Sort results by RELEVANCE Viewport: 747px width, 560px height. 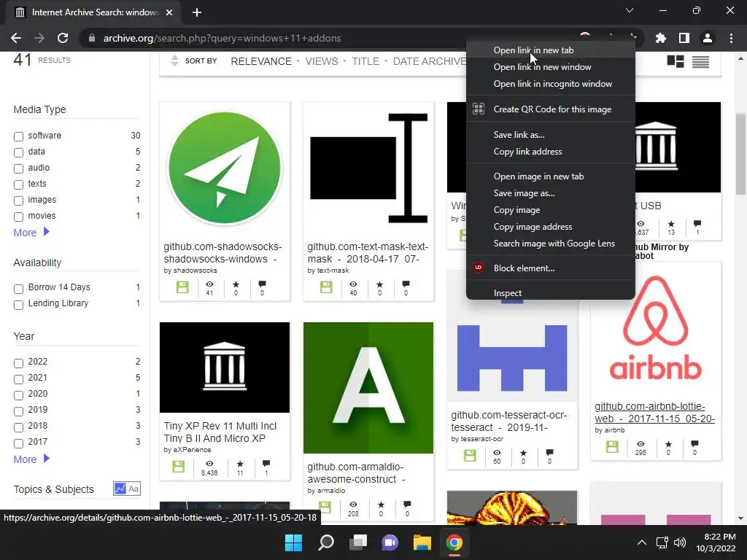coord(261,61)
